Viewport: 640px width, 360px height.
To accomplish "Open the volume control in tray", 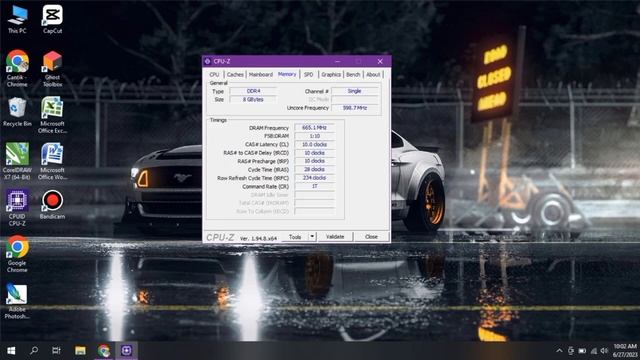I will 604,351.
